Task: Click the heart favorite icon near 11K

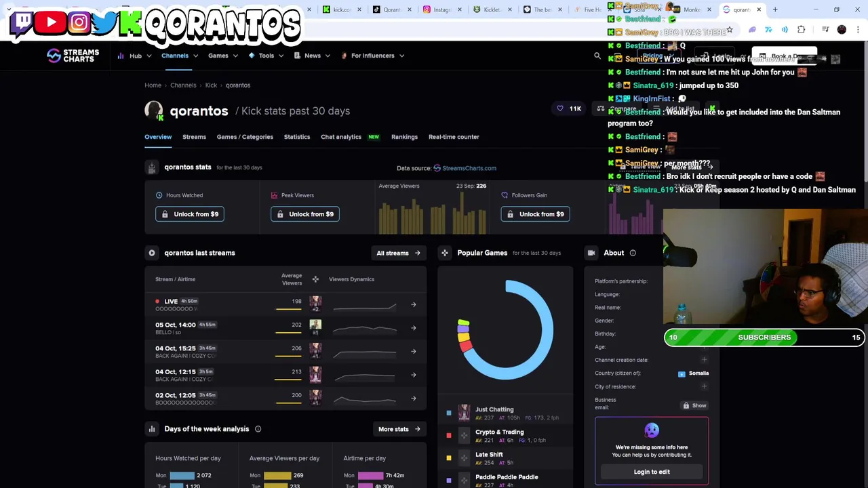Action: tap(560, 108)
